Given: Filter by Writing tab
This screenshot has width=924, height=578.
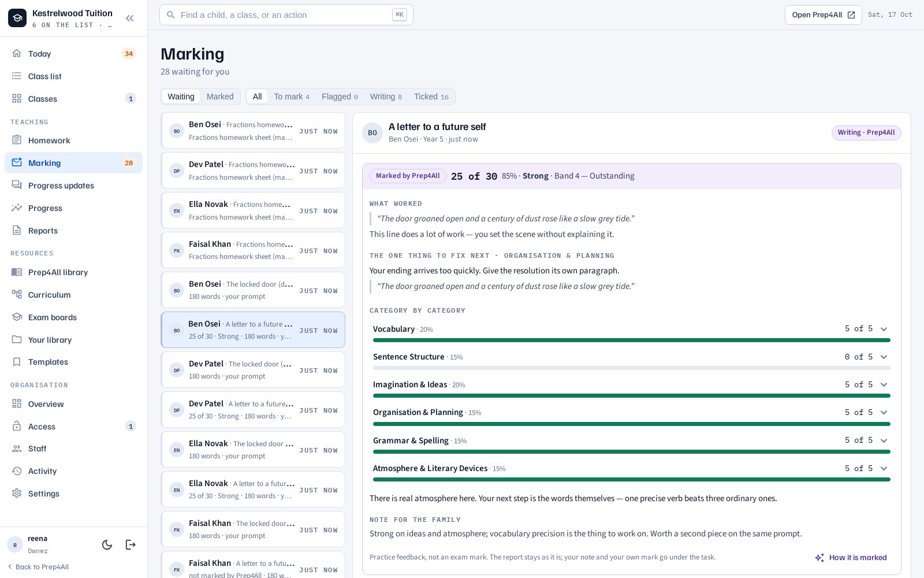Looking at the screenshot, I should [386, 97].
